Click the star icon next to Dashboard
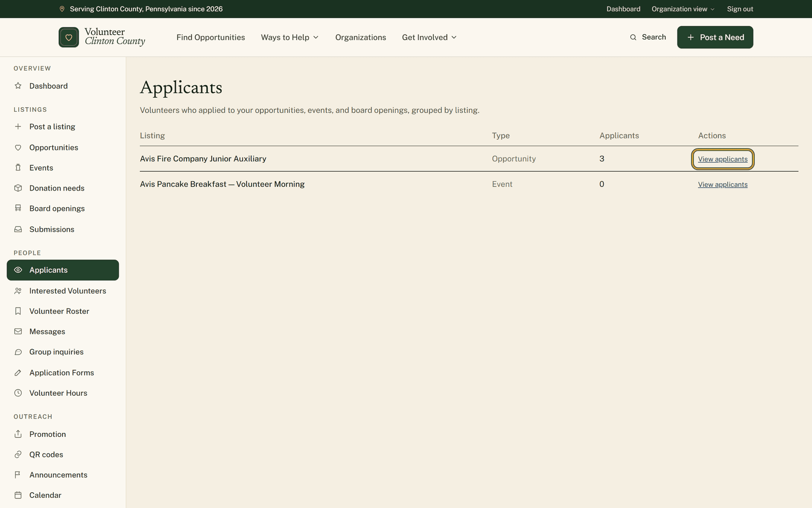 point(18,86)
